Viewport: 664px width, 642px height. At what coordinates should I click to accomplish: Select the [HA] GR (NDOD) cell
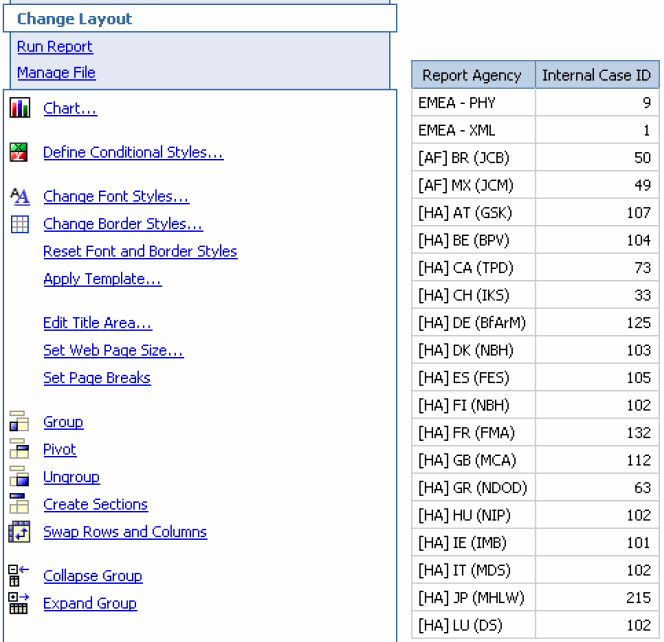pyautogui.click(x=473, y=488)
